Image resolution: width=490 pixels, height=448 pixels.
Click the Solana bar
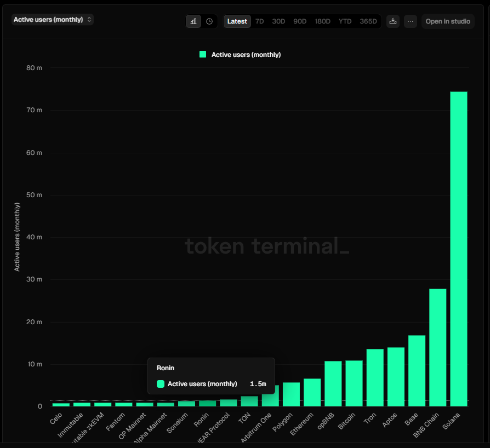[458, 249]
